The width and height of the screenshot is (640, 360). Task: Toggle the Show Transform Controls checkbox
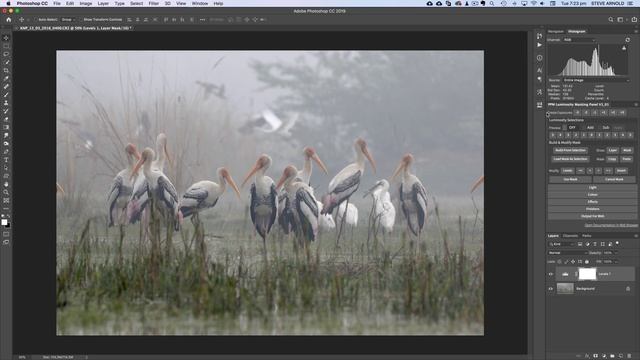81,20
